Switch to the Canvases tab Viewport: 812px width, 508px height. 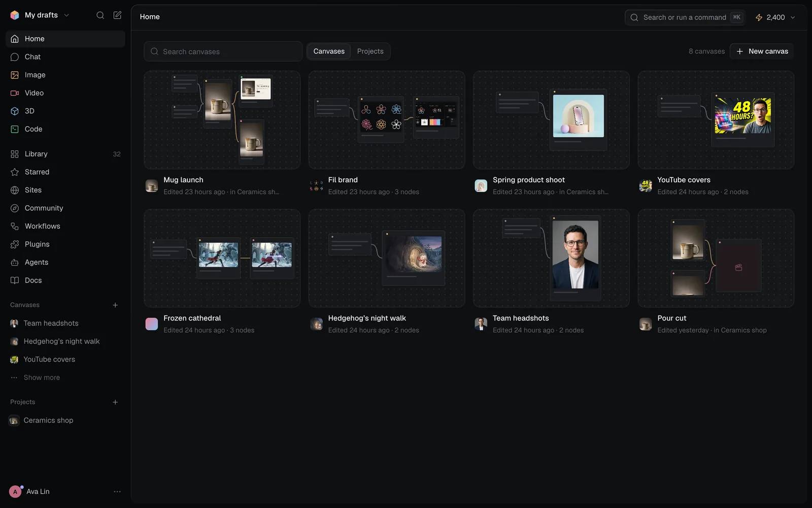coord(329,51)
